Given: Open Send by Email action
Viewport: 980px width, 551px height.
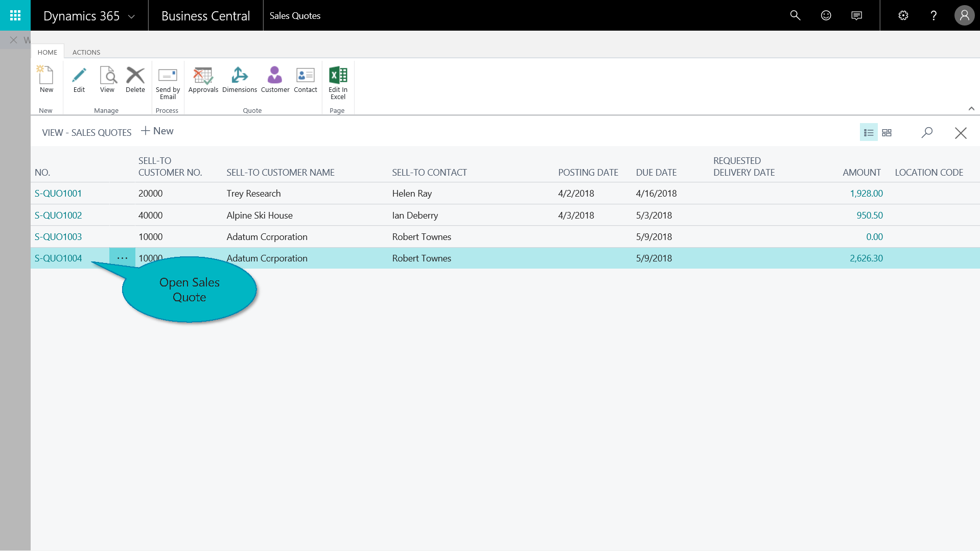Looking at the screenshot, I should coord(168,82).
